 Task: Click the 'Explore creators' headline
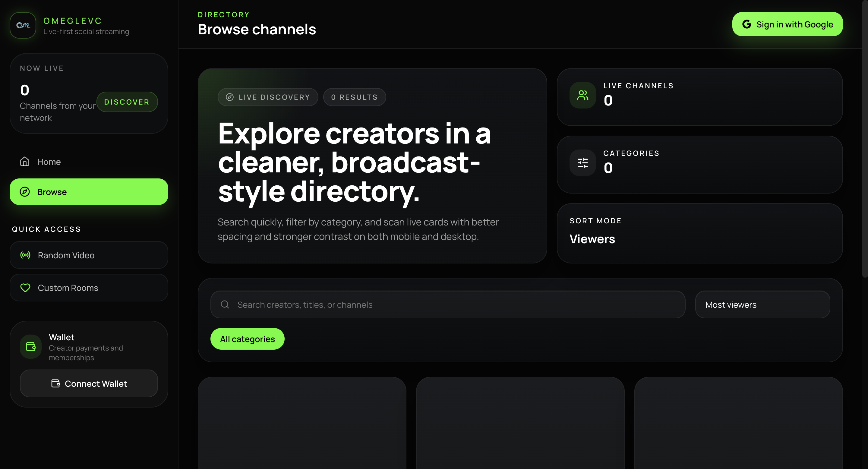click(x=354, y=162)
